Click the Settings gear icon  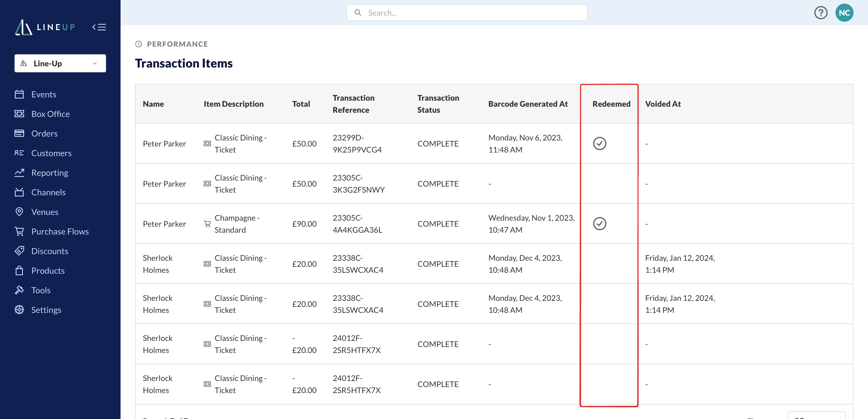point(19,310)
